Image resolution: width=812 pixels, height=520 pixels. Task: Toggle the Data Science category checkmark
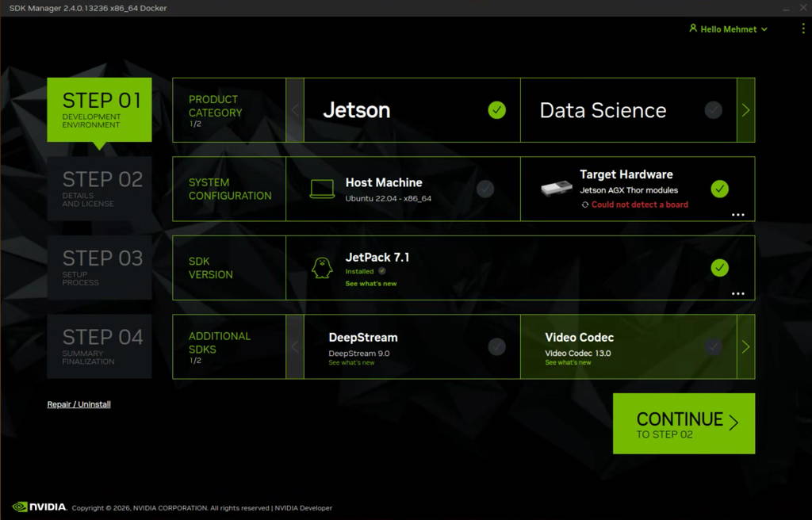coord(713,110)
